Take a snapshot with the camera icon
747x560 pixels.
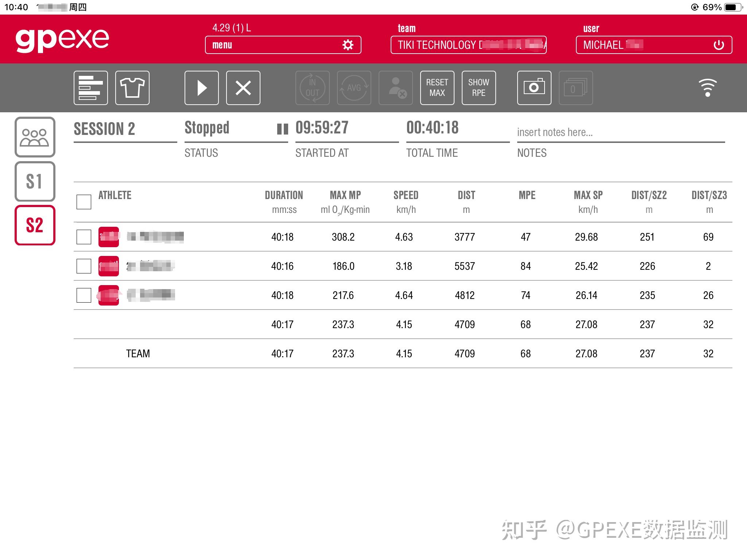pyautogui.click(x=534, y=88)
